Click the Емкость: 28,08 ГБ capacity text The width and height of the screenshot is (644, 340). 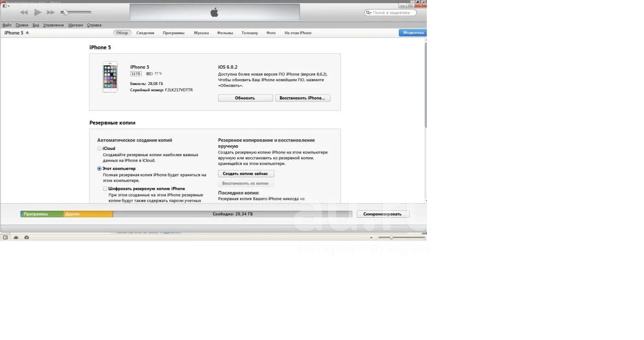click(147, 84)
